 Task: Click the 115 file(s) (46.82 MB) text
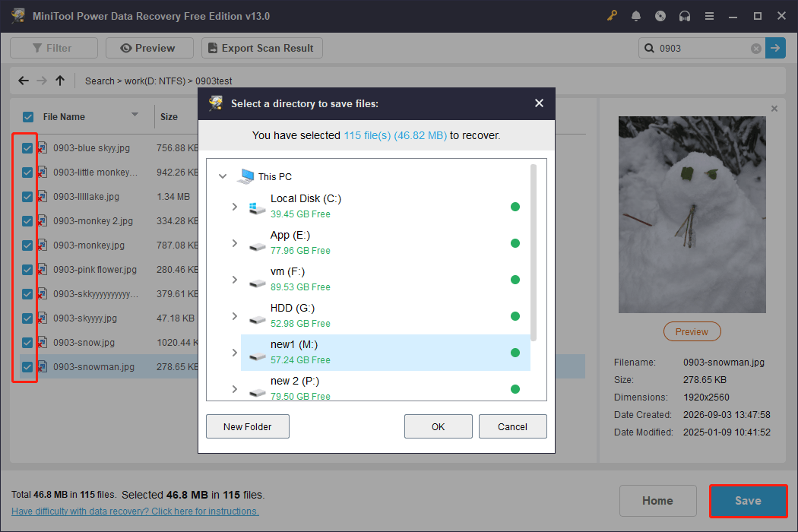395,135
